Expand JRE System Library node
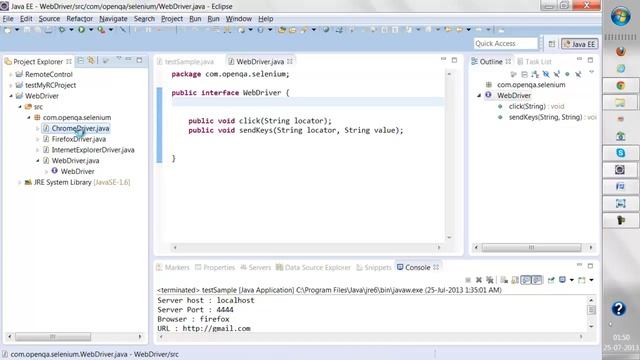Screen dimensions: 640x360 click(20, 182)
